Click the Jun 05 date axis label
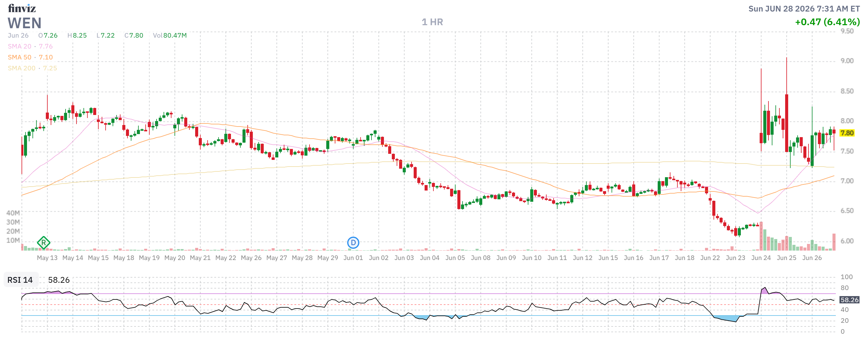Image resolution: width=868 pixels, height=341 pixels. coord(455,258)
